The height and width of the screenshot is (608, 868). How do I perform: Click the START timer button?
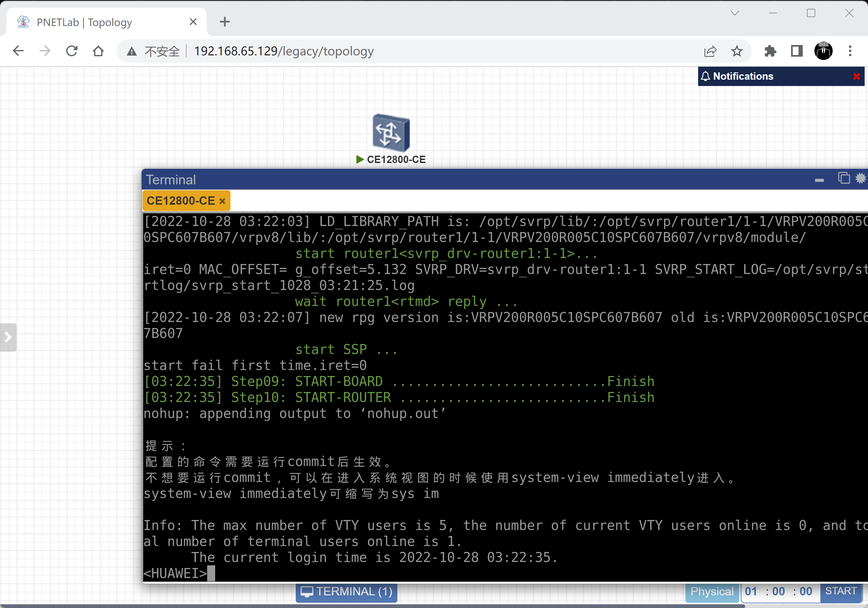coord(841,591)
